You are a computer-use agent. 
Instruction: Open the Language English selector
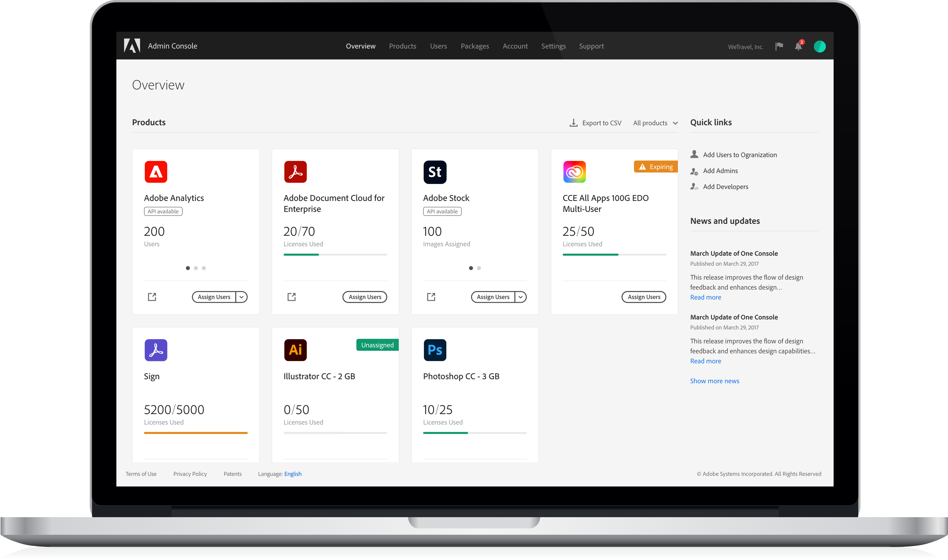pyautogui.click(x=293, y=474)
